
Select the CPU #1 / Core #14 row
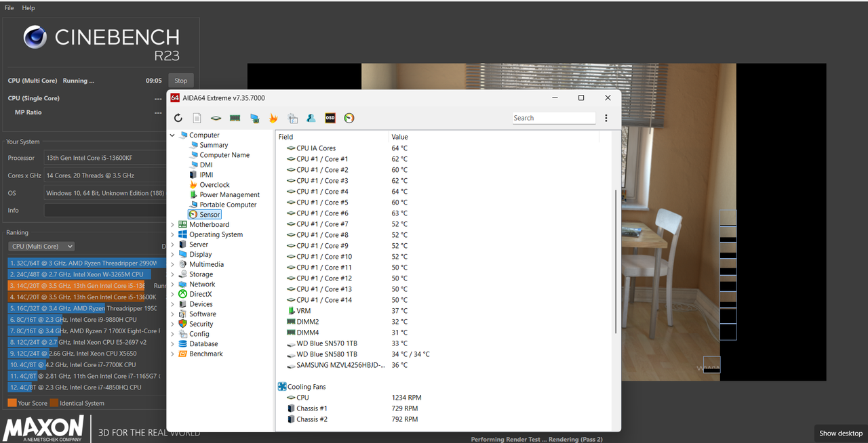pos(437,300)
